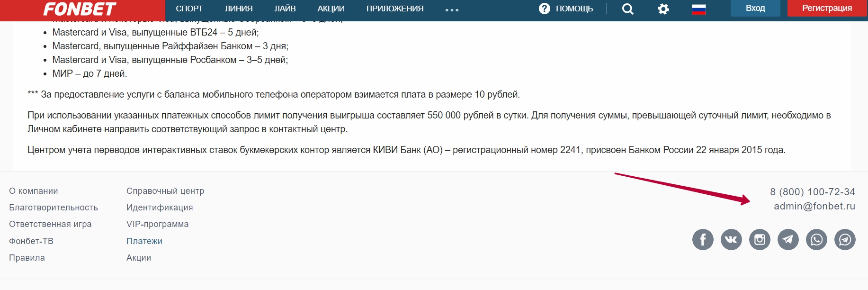Open the Платежи footer link
Image resolution: width=868 pixels, height=290 pixels.
144,241
